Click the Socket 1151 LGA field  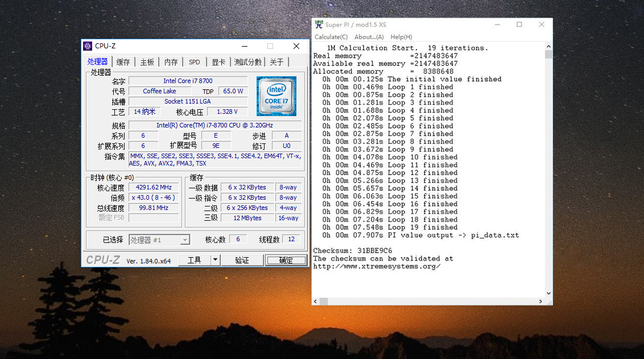click(188, 101)
